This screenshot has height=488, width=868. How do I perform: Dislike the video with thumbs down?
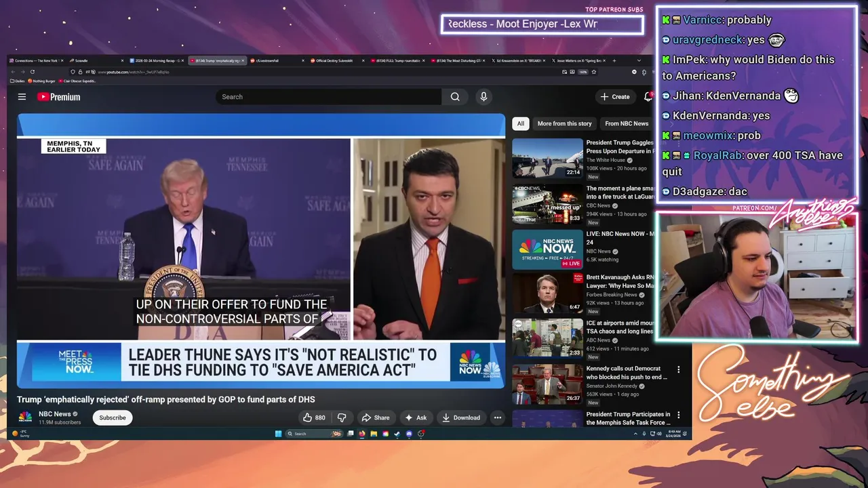(x=342, y=418)
